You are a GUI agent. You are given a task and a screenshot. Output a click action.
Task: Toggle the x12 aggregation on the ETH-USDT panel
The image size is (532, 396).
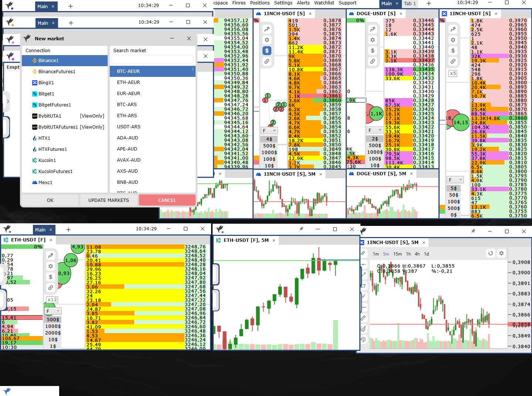[52, 299]
